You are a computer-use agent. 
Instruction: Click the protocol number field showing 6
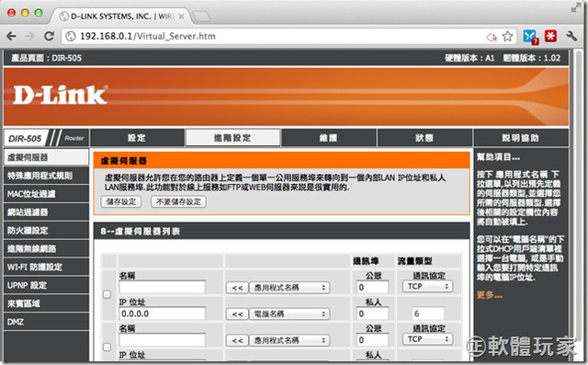(x=427, y=314)
